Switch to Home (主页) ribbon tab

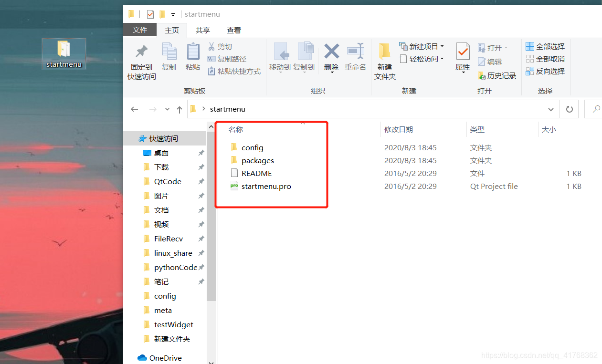tap(172, 30)
